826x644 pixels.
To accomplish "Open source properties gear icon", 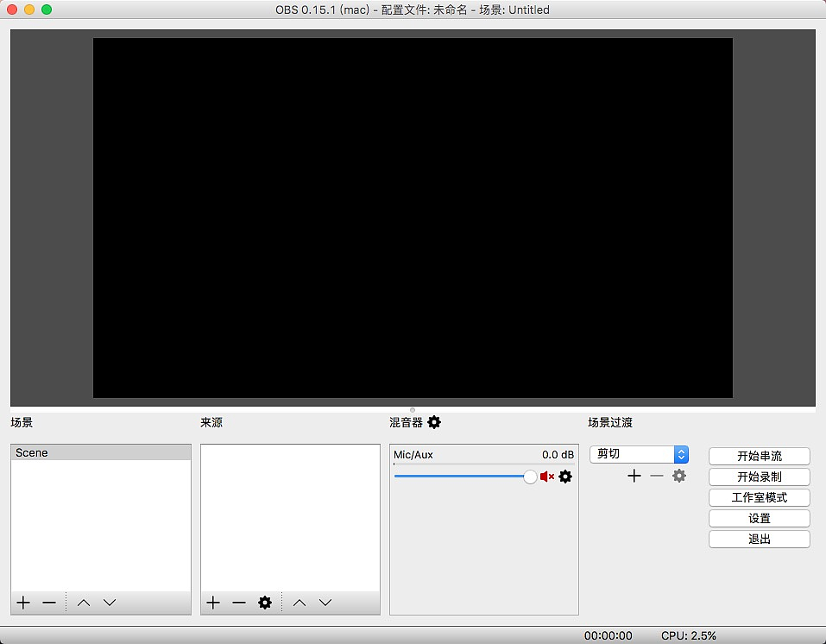I will (265, 603).
